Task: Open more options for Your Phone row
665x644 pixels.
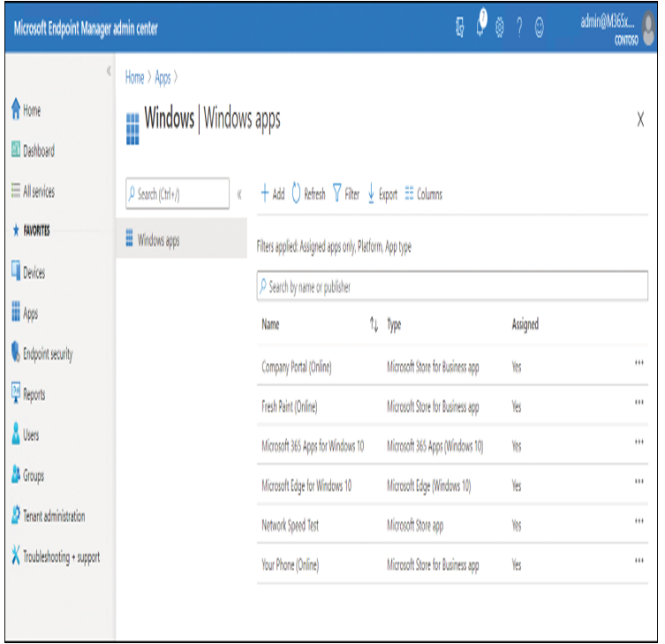Action: tap(639, 560)
